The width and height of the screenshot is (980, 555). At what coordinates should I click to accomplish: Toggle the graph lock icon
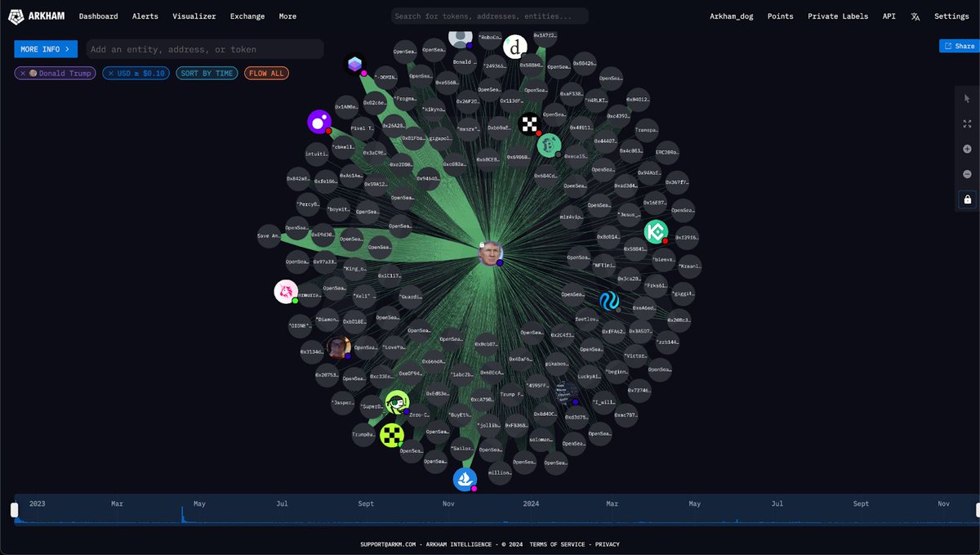(x=967, y=199)
